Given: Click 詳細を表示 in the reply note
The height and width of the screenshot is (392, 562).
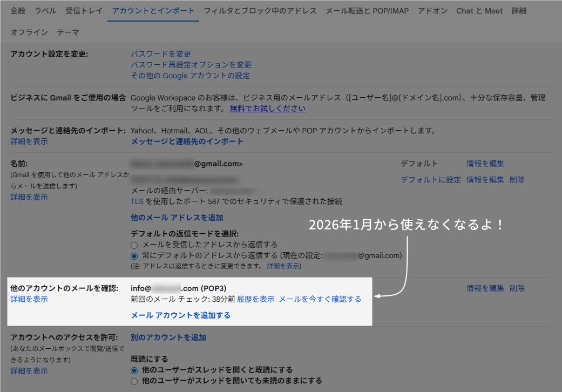Looking at the screenshot, I should tap(283, 266).
